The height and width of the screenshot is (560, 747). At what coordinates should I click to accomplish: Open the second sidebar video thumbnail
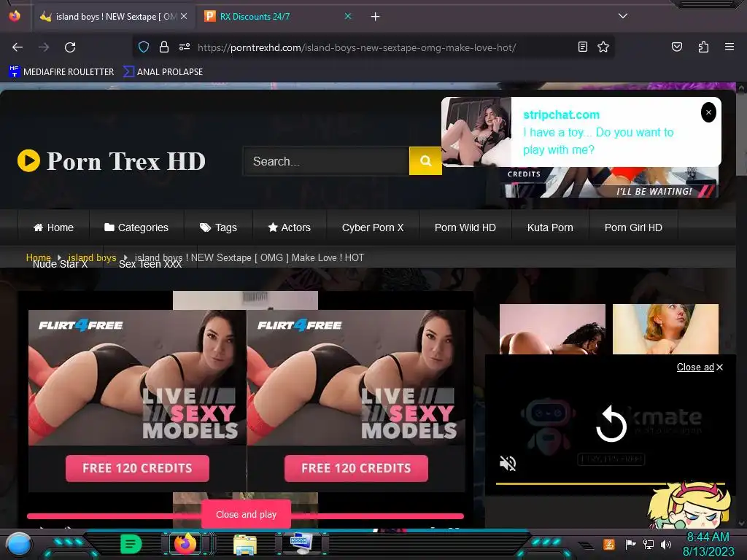coord(665,329)
